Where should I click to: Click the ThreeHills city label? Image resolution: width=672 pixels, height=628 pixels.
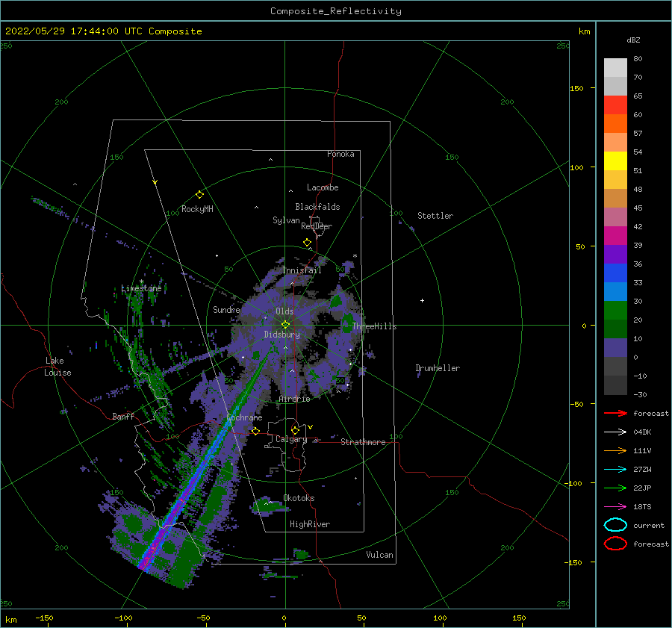pos(374,326)
